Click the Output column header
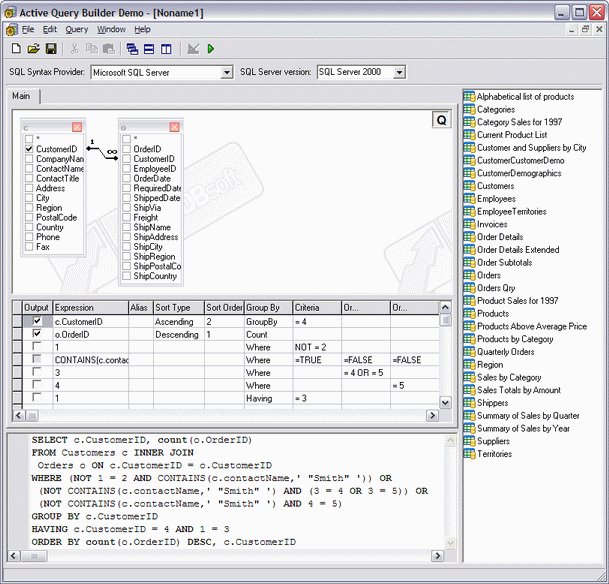609x584 pixels. coord(37,308)
